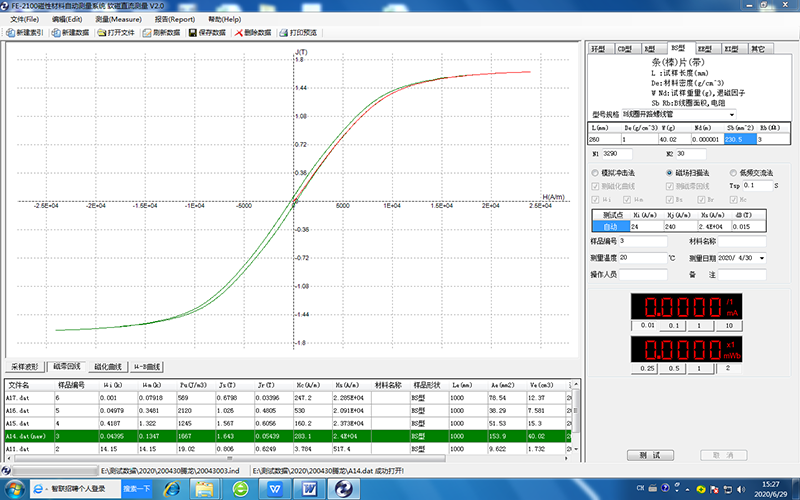Toggle the Br checkbox
Image resolution: width=800 pixels, height=500 pixels.
(702, 199)
